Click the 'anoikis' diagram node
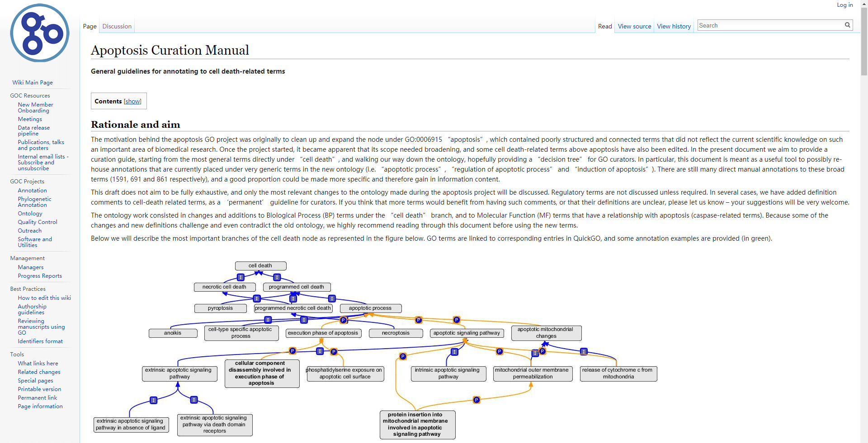Image resolution: width=868 pixels, height=443 pixels. coord(173,333)
